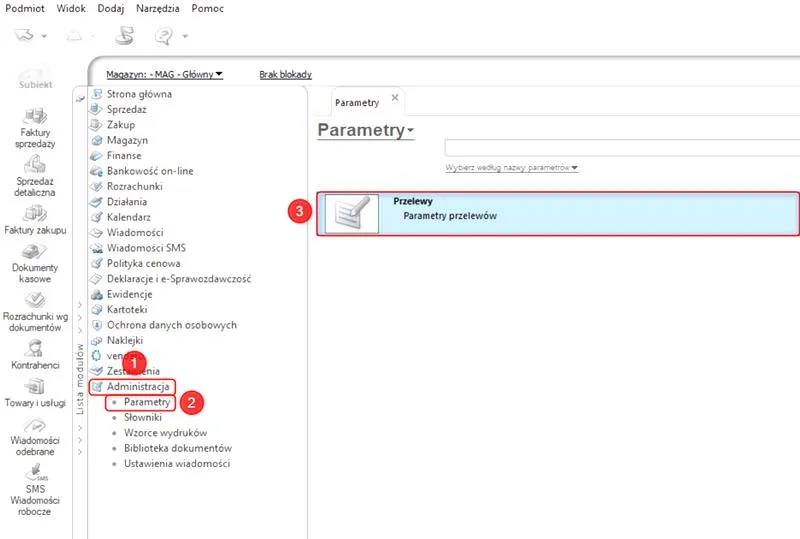The width and height of the screenshot is (800, 539).
Task: Open the Sprzedaż detaliczna shortcut icon
Action: [x=35, y=164]
